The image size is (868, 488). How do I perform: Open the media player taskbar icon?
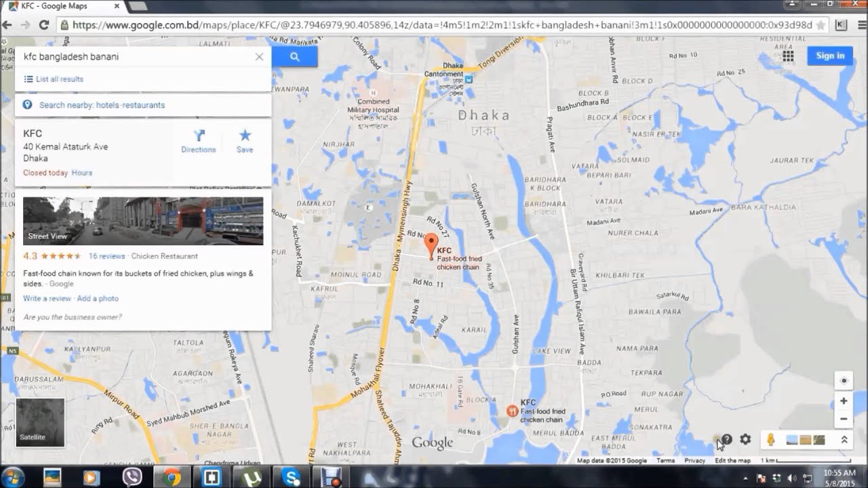91,477
